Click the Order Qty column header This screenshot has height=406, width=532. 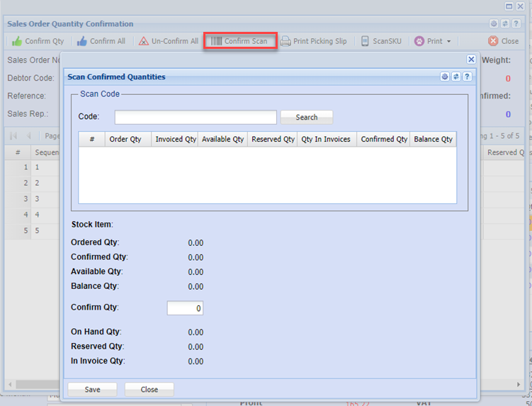[x=125, y=140]
